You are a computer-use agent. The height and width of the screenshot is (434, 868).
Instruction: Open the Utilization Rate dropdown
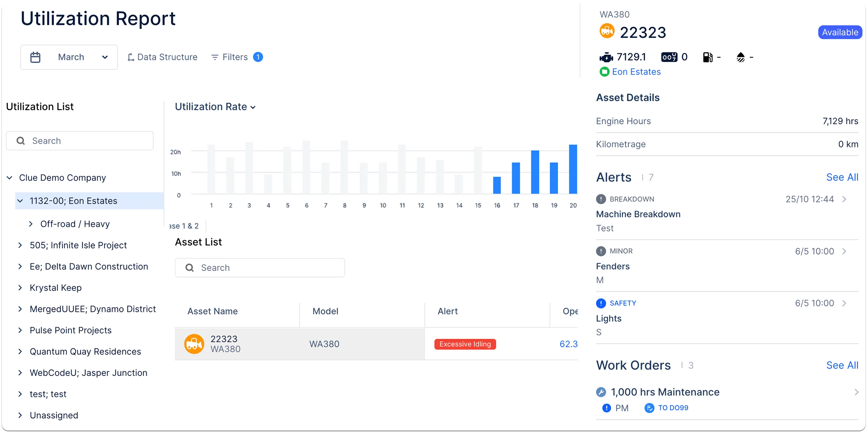pyautogui.click(x=215, y=107)
